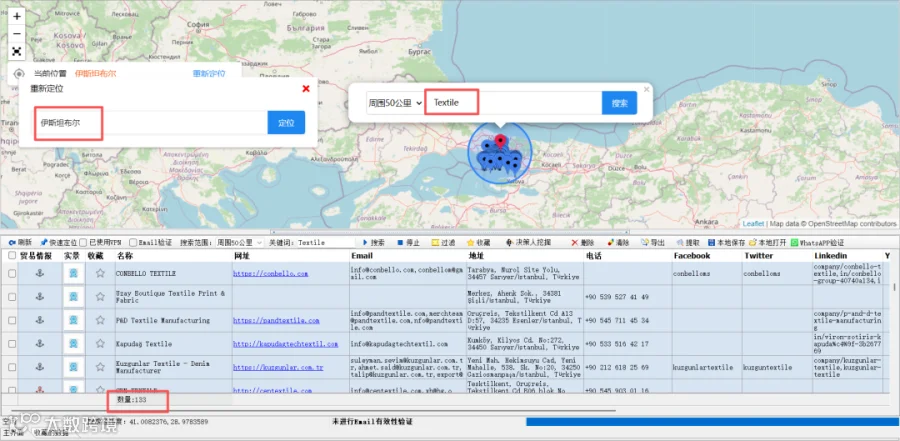Start search with toolbar 搜索 play icon
Image resolution: width=900 pixels, height=441 pixels.
373,243
